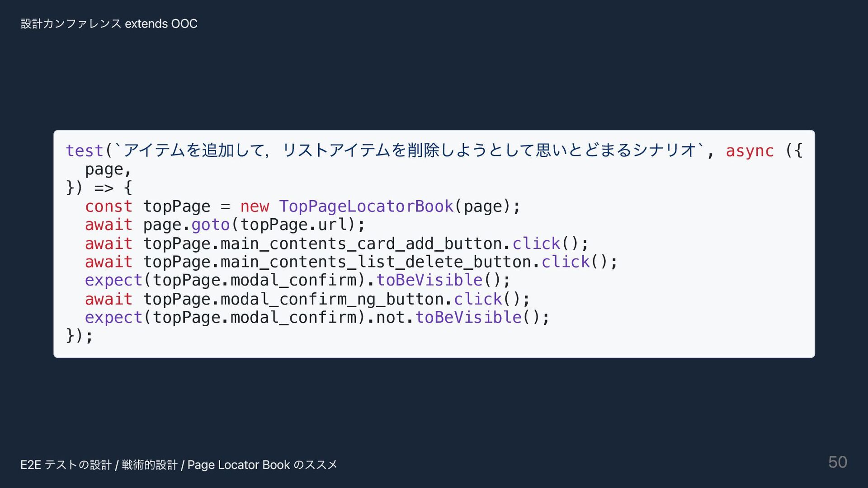Click 'modal_confirm_ng_button' in the code
The width and height of the screenshot is (868, 488).
(x=332, y=299)
